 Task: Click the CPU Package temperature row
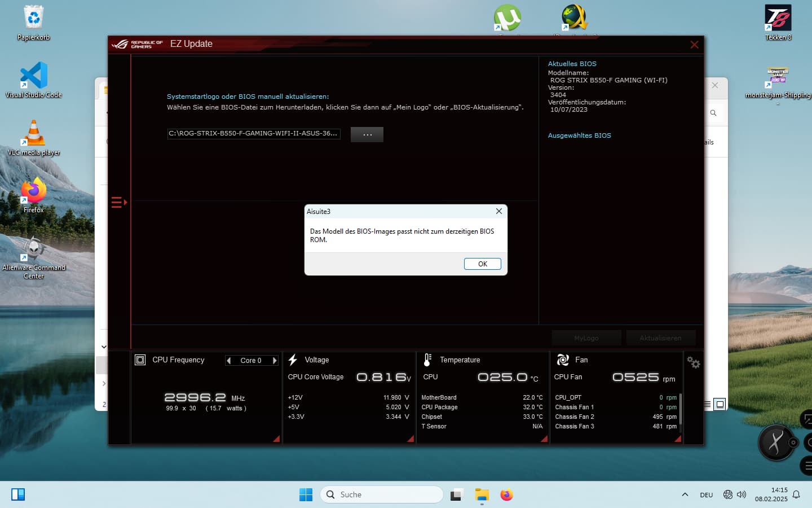click(482, 407)
